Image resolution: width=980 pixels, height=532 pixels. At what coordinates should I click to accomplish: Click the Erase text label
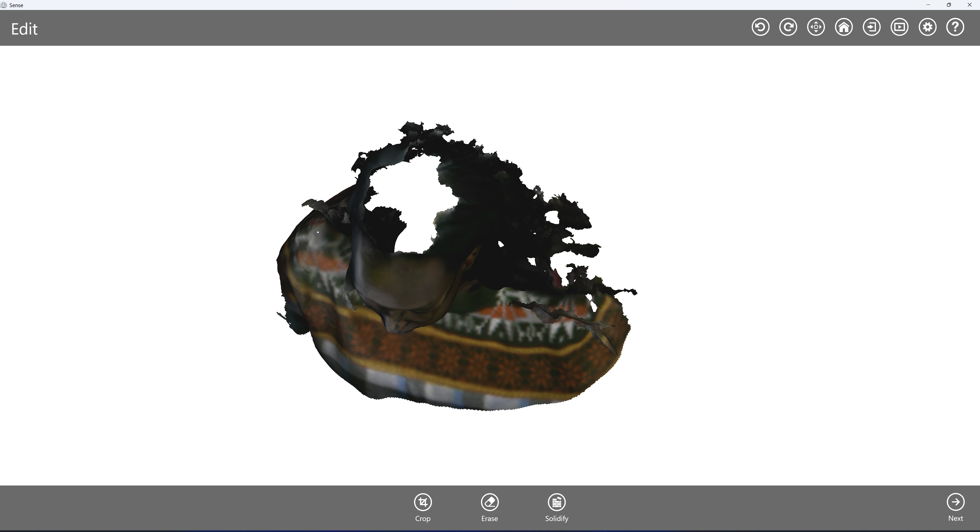click(490, 519)
